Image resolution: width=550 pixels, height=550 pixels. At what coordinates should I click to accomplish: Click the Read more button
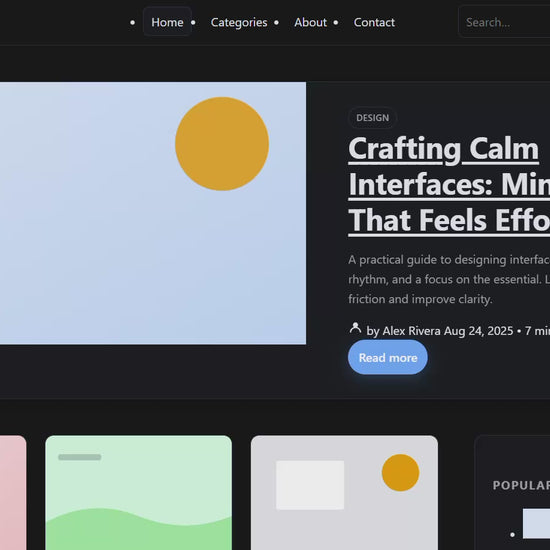[x=388, y=357]
